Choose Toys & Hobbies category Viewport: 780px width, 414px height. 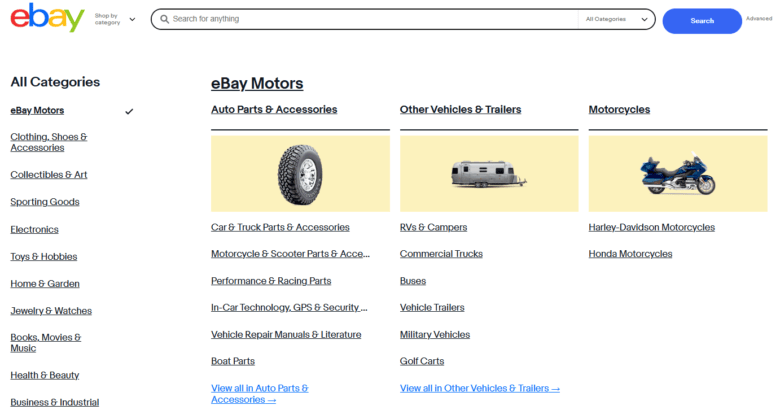[44, 257]
